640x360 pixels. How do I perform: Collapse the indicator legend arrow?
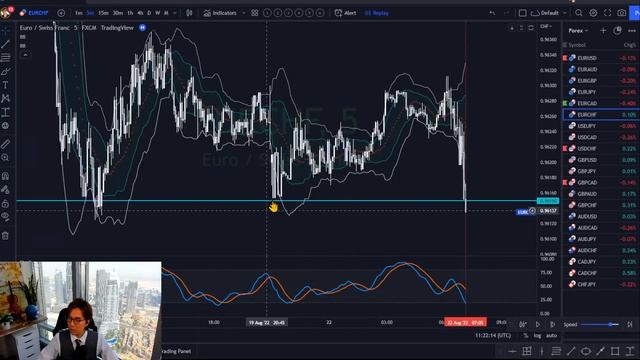point(25,54)
